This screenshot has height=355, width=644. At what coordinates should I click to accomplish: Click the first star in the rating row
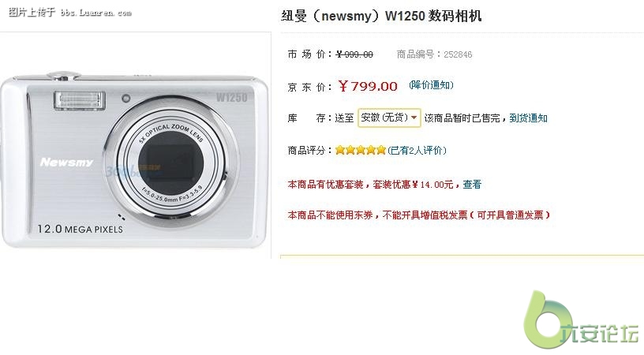pyautogui.click(x=339, y=150)
